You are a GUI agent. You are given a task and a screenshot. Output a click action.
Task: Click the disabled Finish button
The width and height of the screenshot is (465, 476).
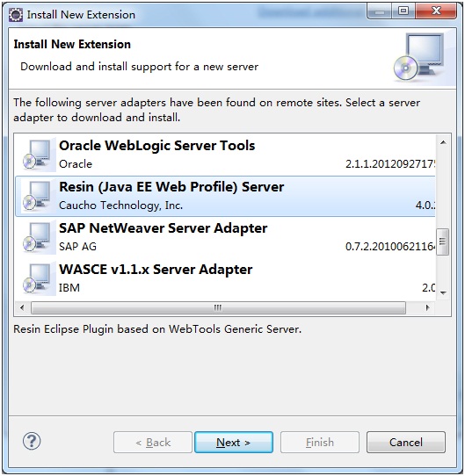coord(320,443)
